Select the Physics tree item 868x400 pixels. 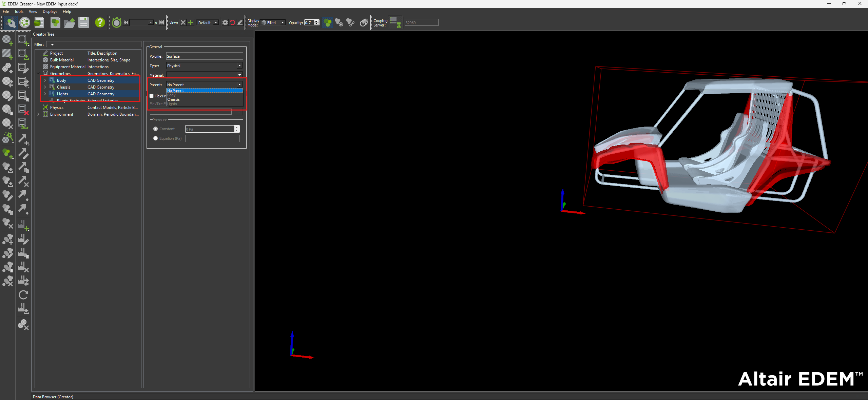57,108
